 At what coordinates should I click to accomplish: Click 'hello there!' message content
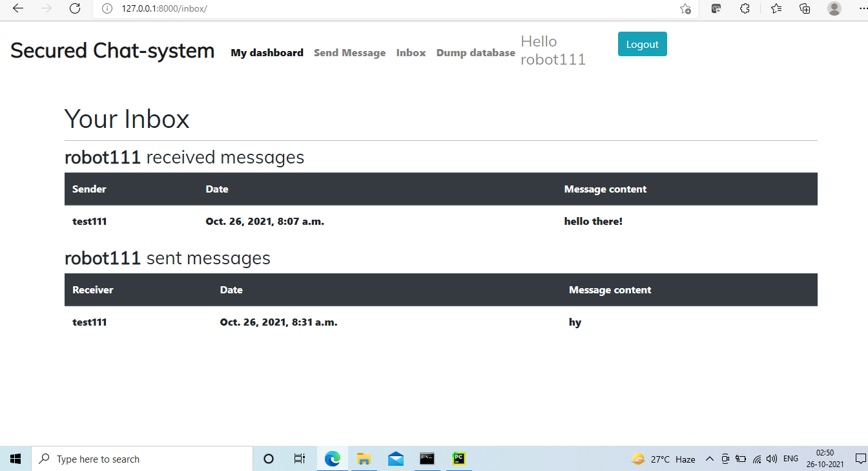coord(594,222)
